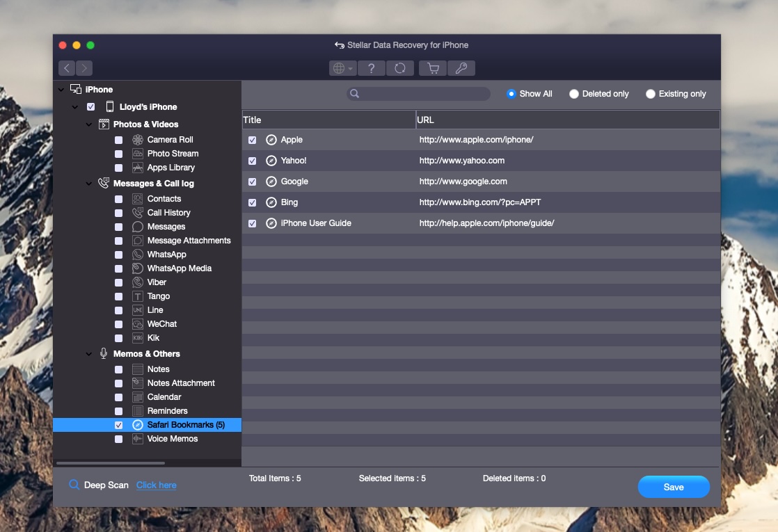Select the Camera Roll flower icon

coord(138,140)
